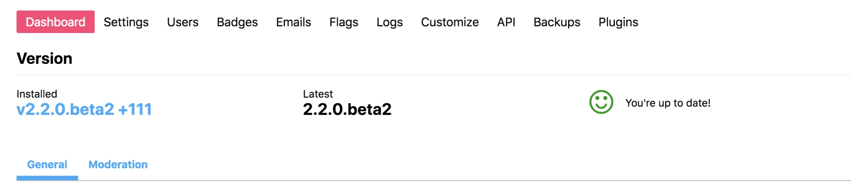Navigate to the API tab
Screen dimensions: 868x193
point(506,22)
